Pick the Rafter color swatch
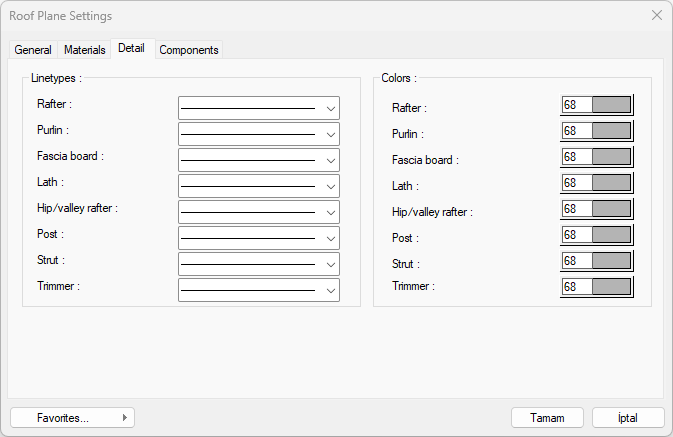 click(611, 105)
